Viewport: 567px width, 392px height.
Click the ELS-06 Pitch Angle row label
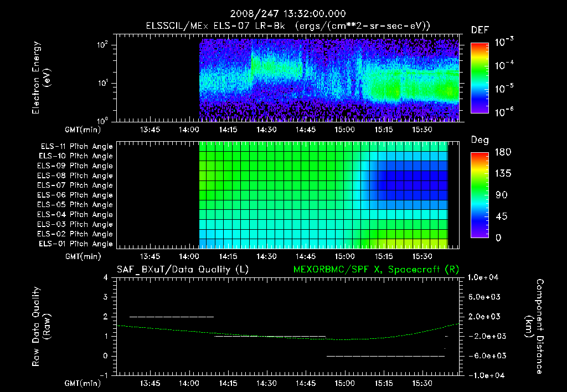pos(75,195)
